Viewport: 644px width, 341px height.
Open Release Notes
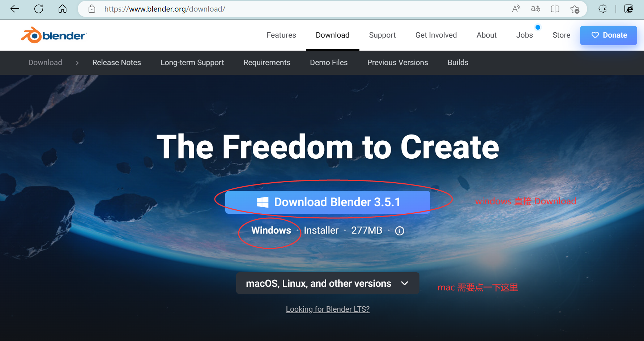pos(116,63)
